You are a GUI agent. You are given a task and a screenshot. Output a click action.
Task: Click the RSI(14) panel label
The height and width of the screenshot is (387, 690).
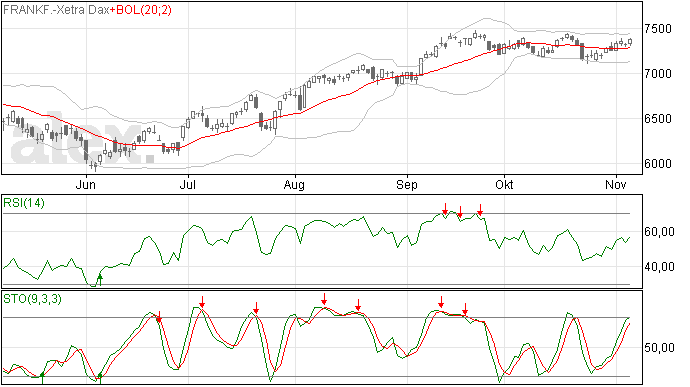point(24,203)
